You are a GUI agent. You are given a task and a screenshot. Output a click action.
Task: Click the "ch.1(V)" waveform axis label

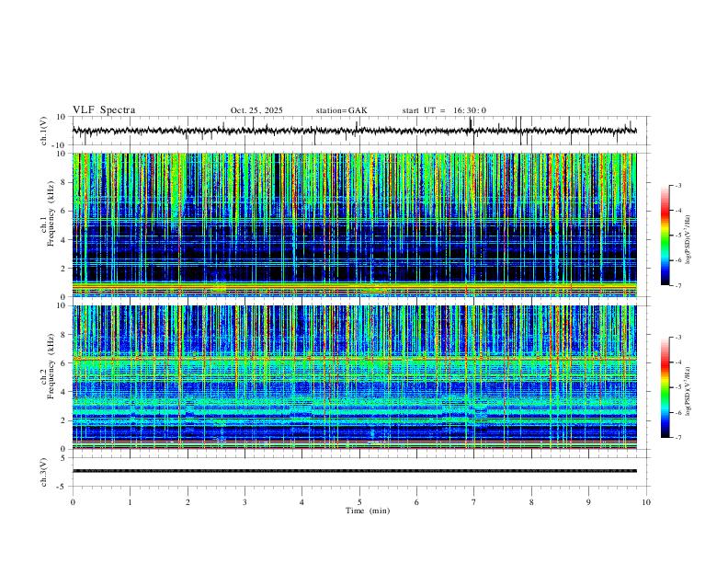click(44, 131)
